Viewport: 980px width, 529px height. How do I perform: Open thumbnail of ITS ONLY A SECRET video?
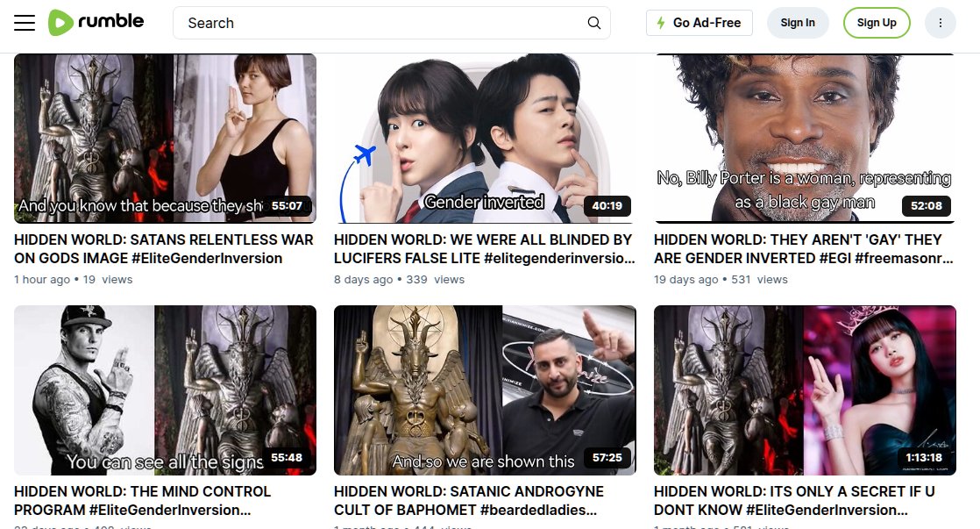point(805,390)
